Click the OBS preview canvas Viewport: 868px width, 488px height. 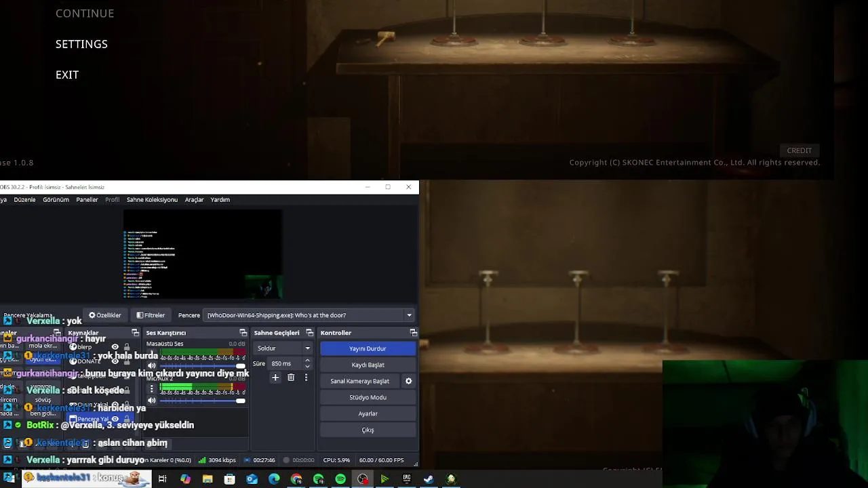click(x=203, y=254)
